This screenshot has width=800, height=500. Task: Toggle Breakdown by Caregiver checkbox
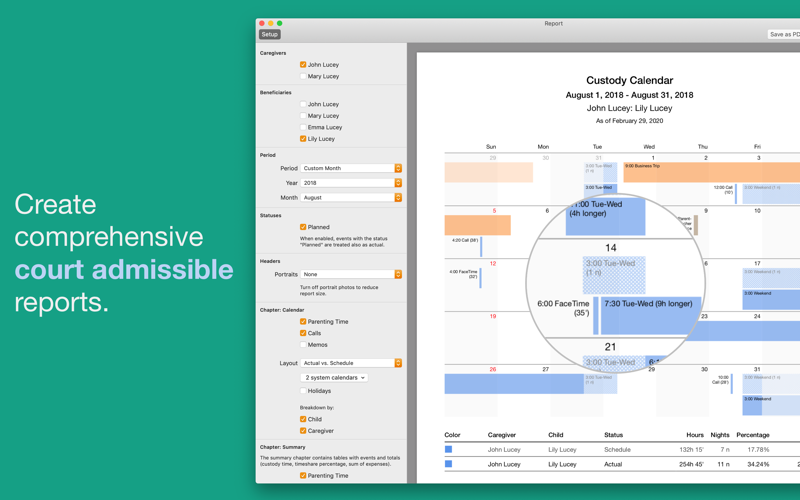click(303, 431)
